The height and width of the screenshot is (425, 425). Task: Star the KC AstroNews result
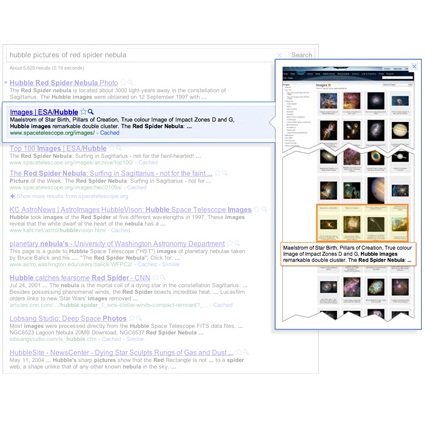(x=257, y=209)
